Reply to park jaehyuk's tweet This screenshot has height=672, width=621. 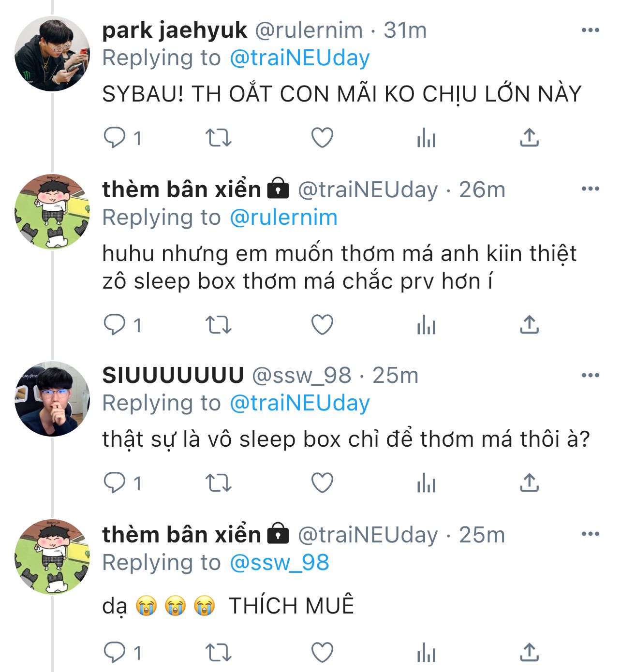click(x=115, y=138)
